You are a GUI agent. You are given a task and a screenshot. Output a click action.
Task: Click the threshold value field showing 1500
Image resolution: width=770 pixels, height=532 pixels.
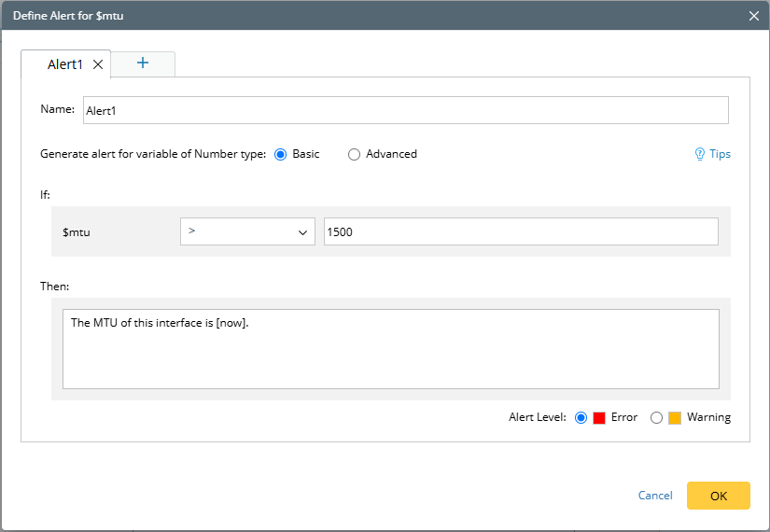(520, 231)
